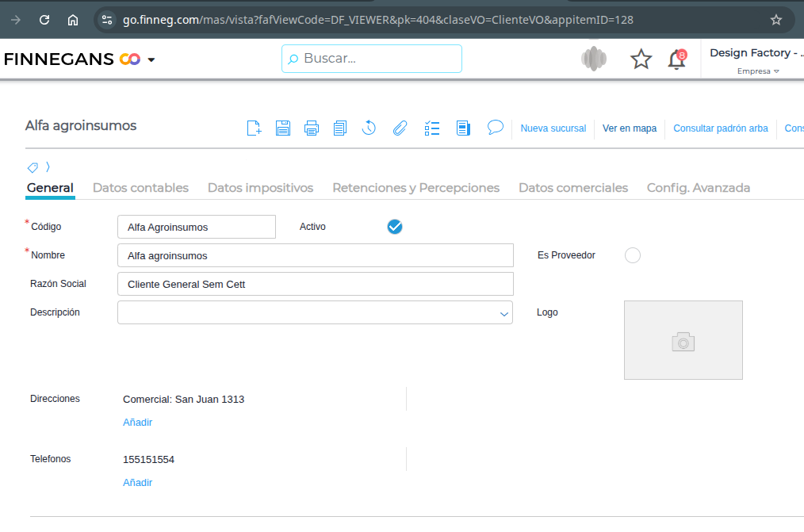Open the checklist icon in the toolbar

point(432,128)
